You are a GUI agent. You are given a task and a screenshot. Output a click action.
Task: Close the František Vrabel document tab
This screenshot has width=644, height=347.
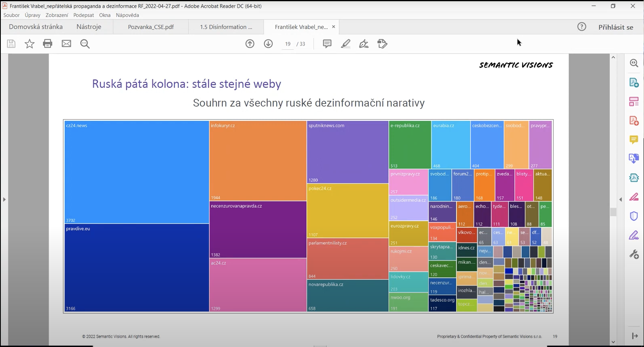point(333,27)
